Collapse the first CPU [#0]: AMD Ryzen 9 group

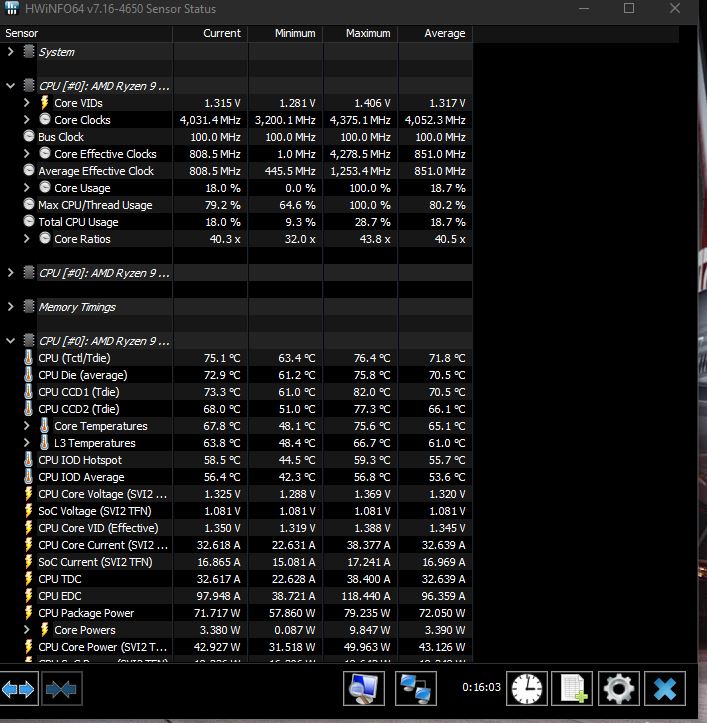pos(10,86)
